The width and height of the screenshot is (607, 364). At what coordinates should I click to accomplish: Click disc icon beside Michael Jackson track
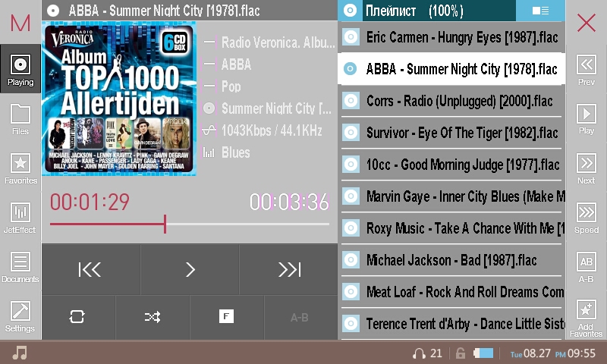pos(351,260)
